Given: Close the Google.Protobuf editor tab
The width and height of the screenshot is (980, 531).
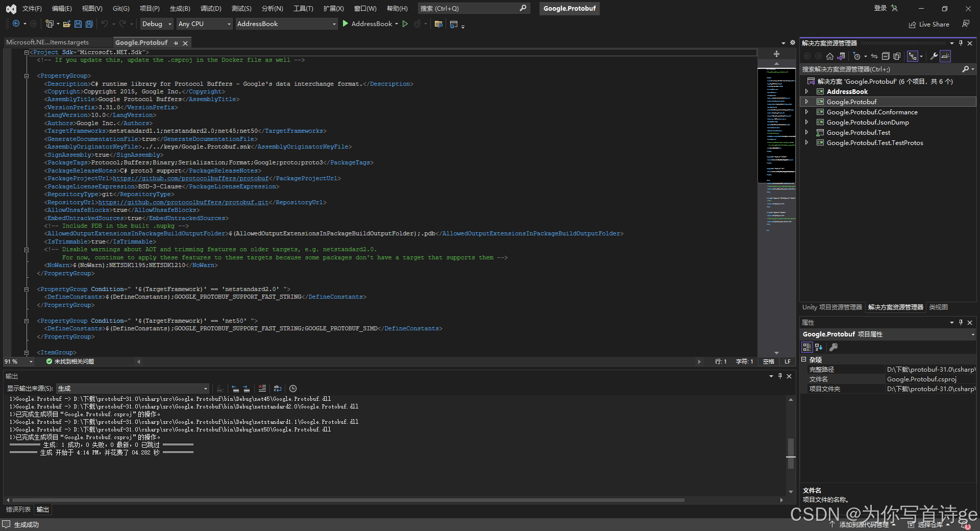Looking at the screenshot, I should pyautogui.click(x=185, y=43).
